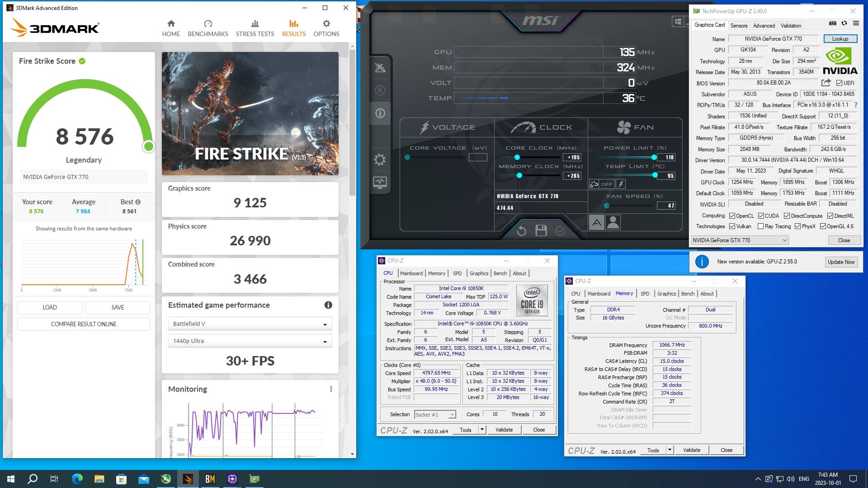This screenshot has width=868, height=488.
Task: Toggle the CUDA checkbox
Action: pyautogui.click(x=761, y=216)
